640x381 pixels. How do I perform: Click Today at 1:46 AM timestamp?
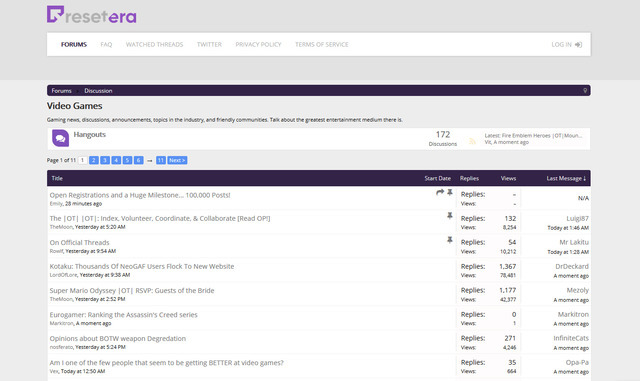(568, 228)
